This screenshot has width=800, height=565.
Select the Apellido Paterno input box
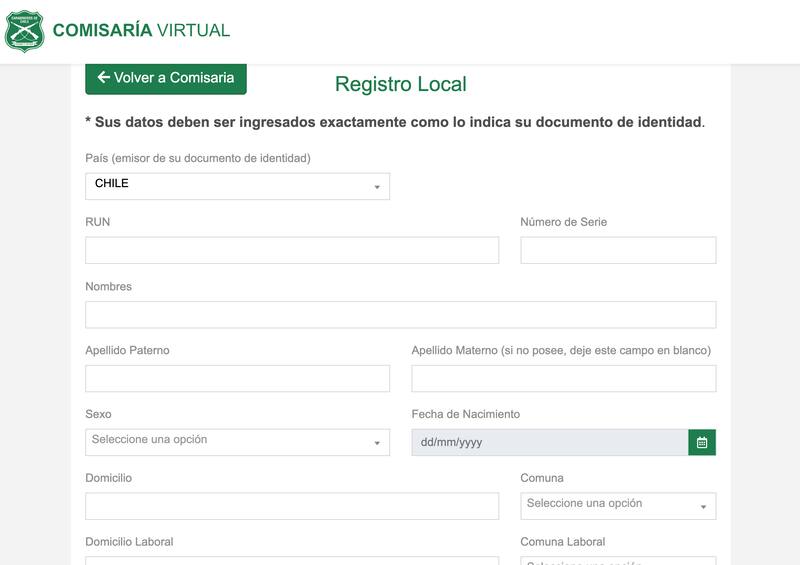pos(237,378)
